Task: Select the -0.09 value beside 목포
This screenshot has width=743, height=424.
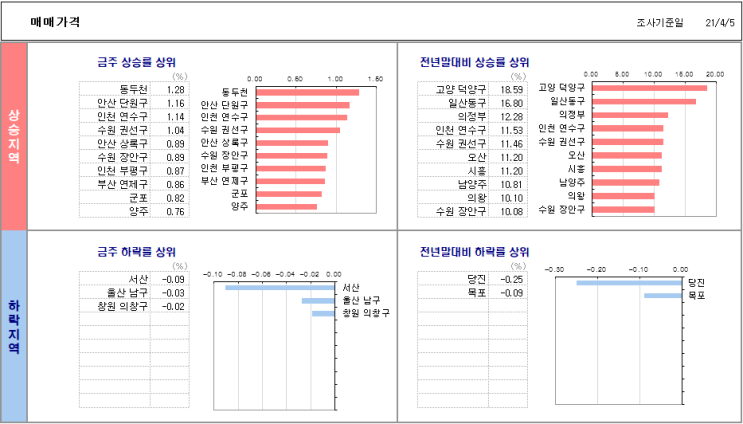Action: (512, 293)
